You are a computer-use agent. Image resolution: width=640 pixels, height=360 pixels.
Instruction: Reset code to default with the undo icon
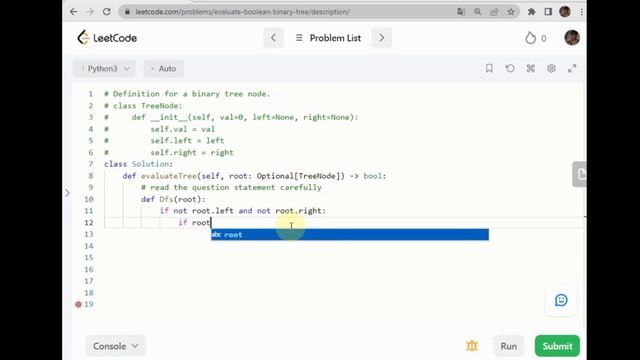pos(510,69)
